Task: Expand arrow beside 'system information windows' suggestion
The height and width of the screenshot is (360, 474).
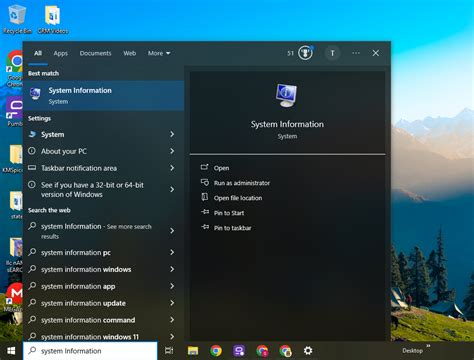Action: click(x=172, y=269)
